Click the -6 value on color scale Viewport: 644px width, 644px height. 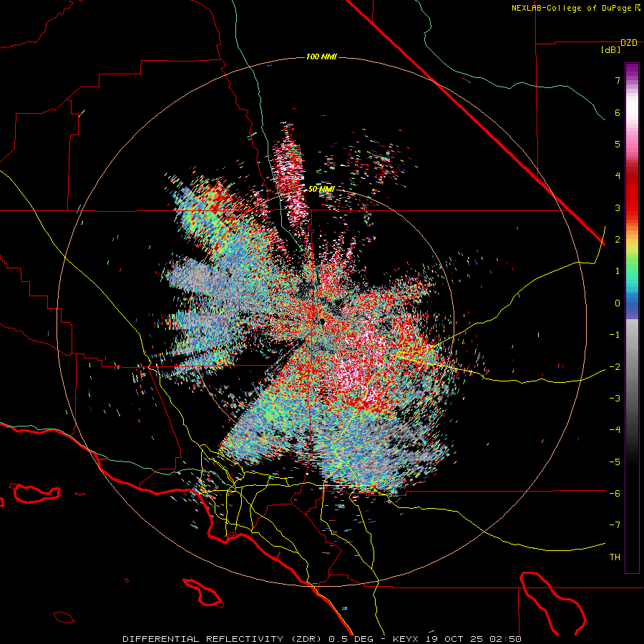pos(615,493)
